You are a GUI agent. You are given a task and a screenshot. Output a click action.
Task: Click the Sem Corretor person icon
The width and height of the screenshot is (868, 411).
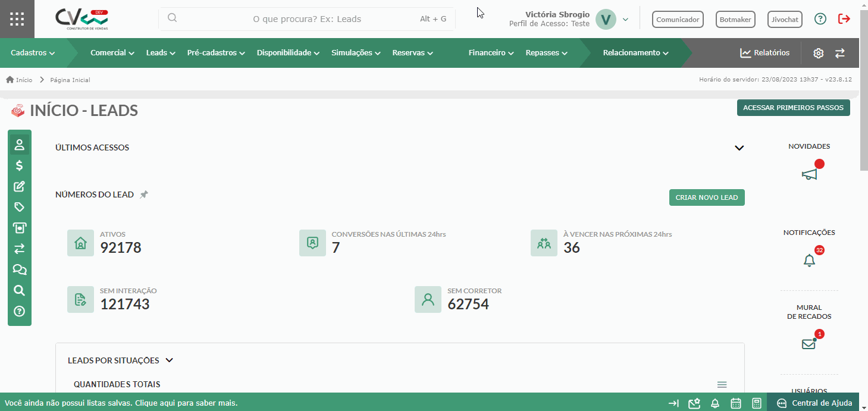pos(428,299)
